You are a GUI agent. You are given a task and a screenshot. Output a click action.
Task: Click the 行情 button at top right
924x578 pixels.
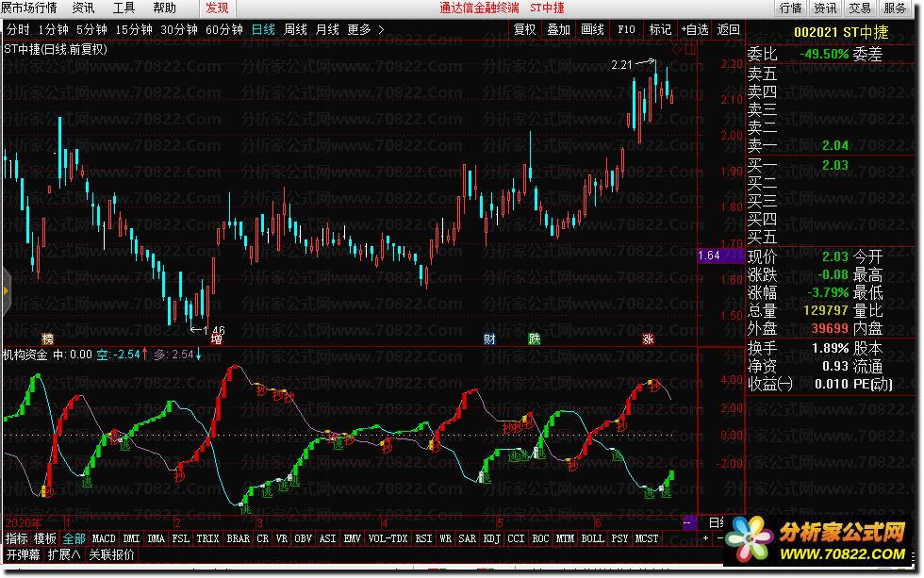(x=790, y=8)
